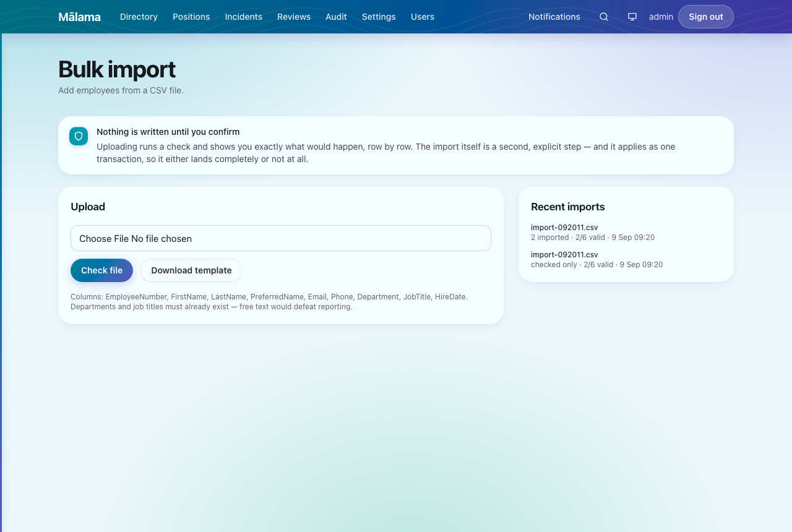Sign out of the application
Screen dimensions: 792x532
[706, 17]
